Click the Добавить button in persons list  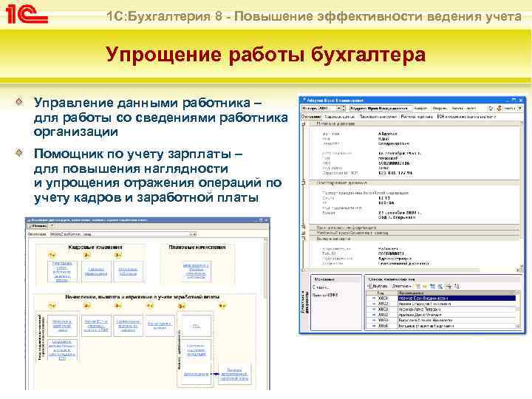click(377, 287)
